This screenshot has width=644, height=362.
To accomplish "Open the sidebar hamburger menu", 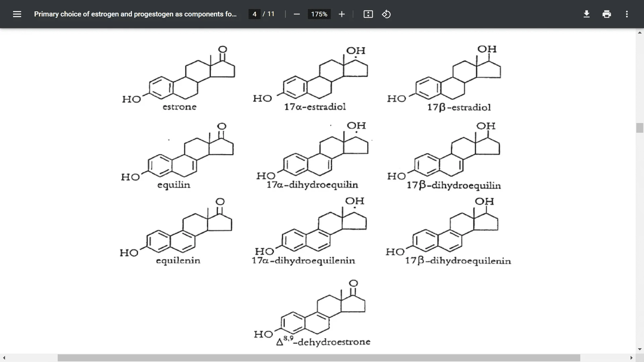I will point(17,14).
